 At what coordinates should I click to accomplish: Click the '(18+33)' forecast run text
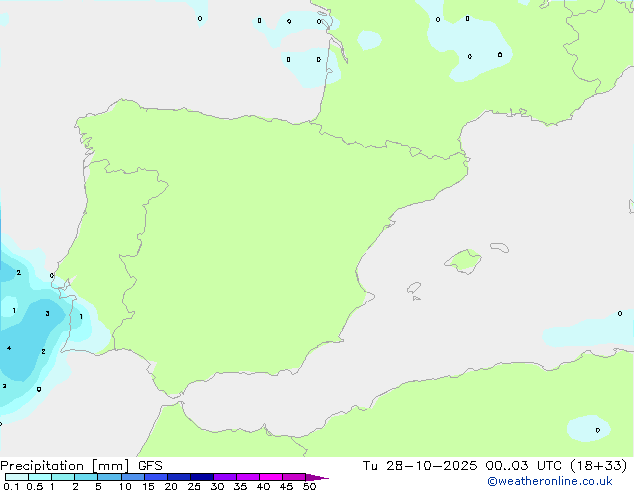coord(598,466)
